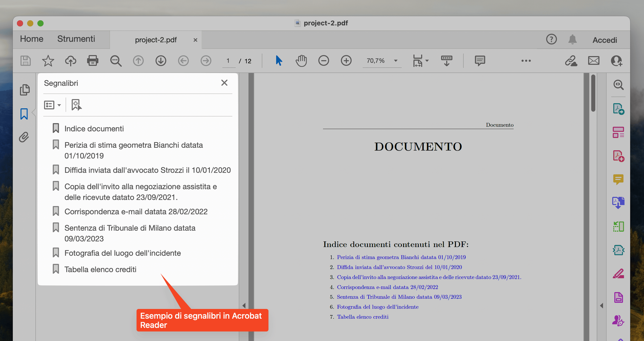This screenshot has height=341, width=644.
Task: Open yellow Comment tool in right pane
Action: coord(618,179)
